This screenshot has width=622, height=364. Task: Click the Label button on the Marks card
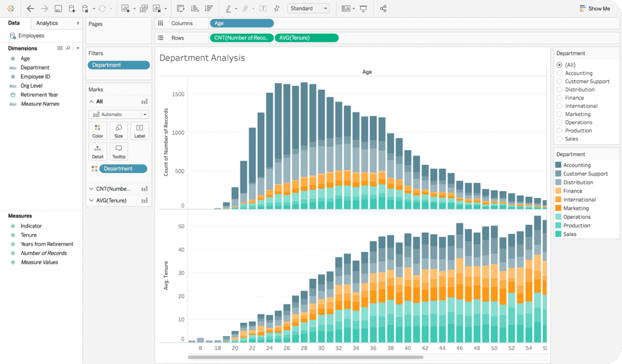point(139,130)
